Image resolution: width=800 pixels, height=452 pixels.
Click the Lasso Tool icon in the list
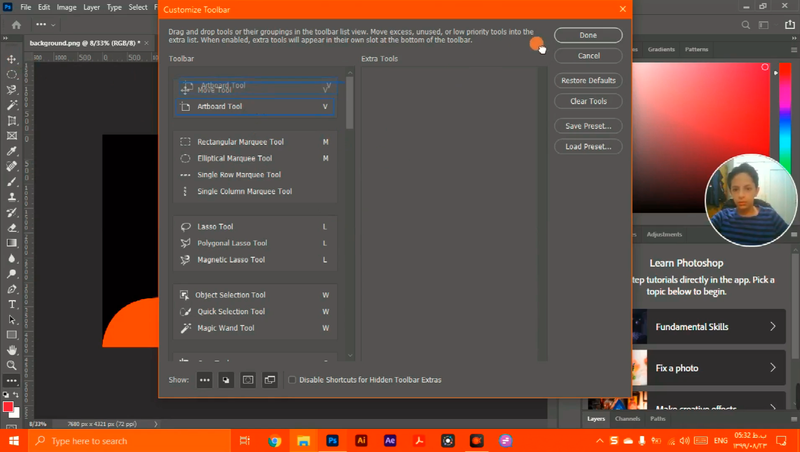pyautogui.click(x=186, y=227)
